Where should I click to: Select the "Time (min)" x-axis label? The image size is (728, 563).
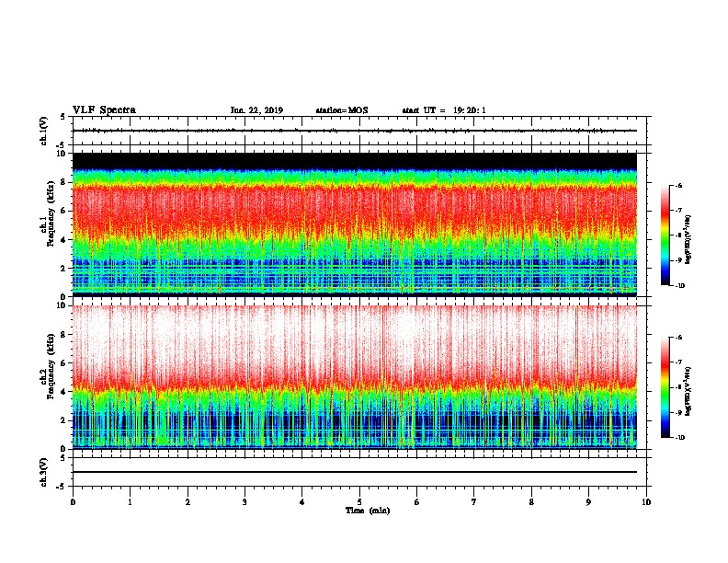tap(368, 511)
